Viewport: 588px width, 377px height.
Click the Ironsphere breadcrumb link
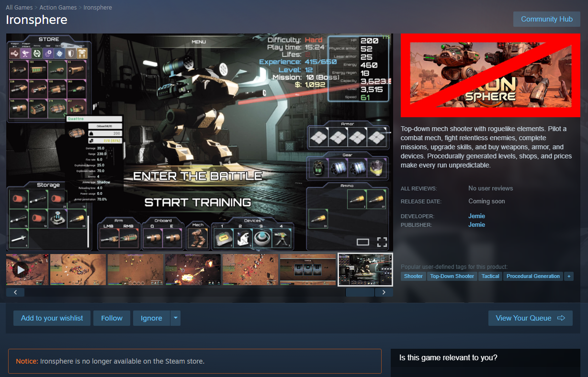(98, 8)
